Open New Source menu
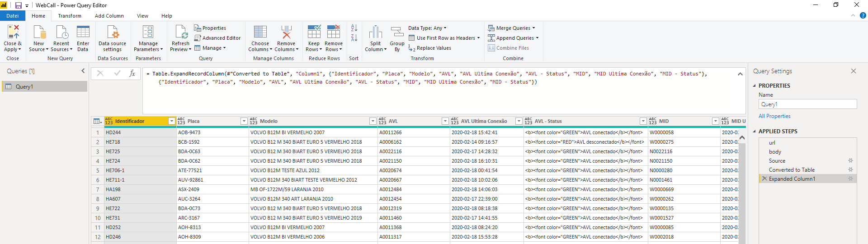Screen dimensions: 868x244 pyautogui.click(x=39, y=38)
